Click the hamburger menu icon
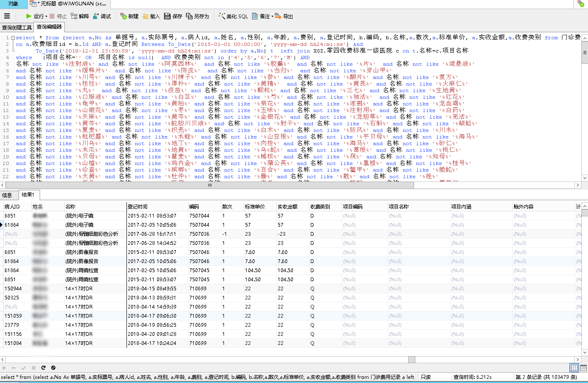This screenshot has height=383, width=588. tap(7, 16)
